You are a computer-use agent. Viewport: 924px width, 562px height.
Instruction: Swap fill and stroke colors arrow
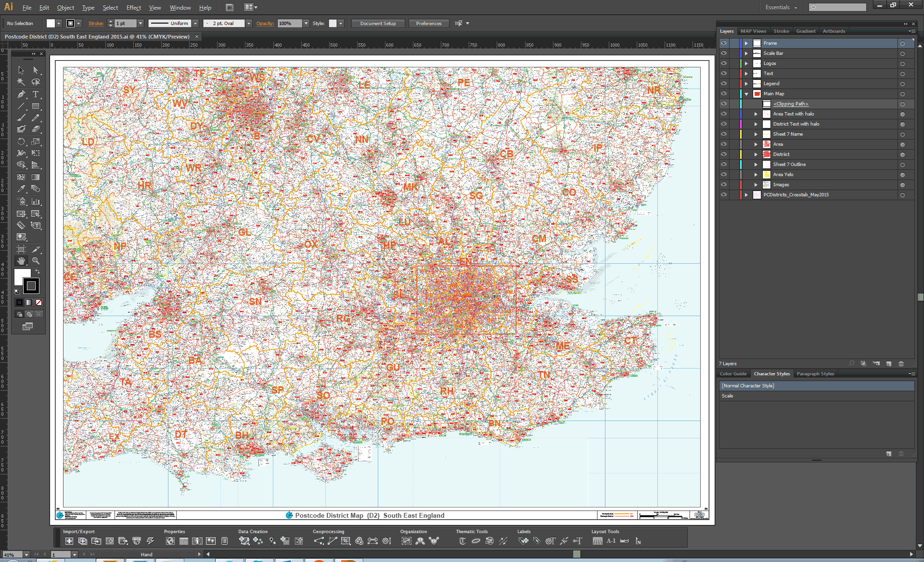click(38, 272)
